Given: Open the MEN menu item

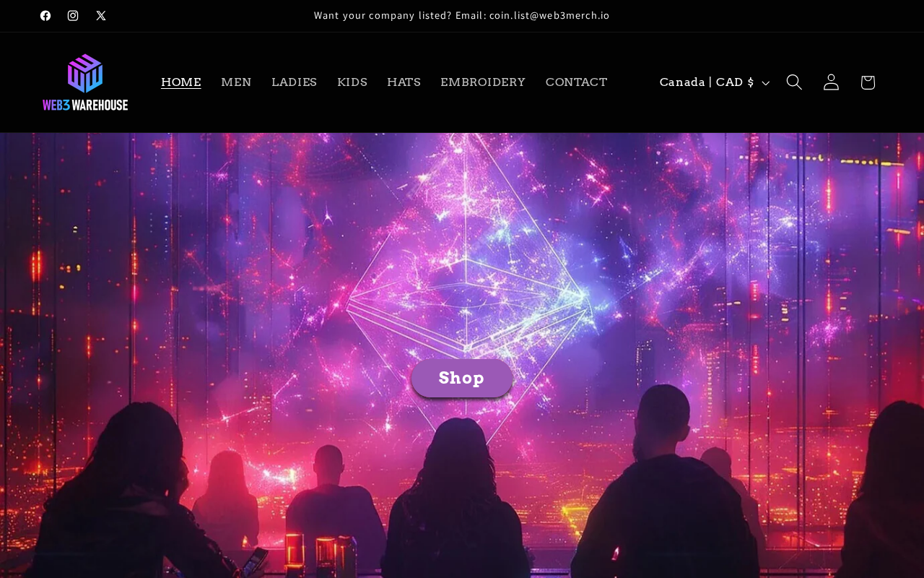Looking at the screenshot, I should pos(236,82).
